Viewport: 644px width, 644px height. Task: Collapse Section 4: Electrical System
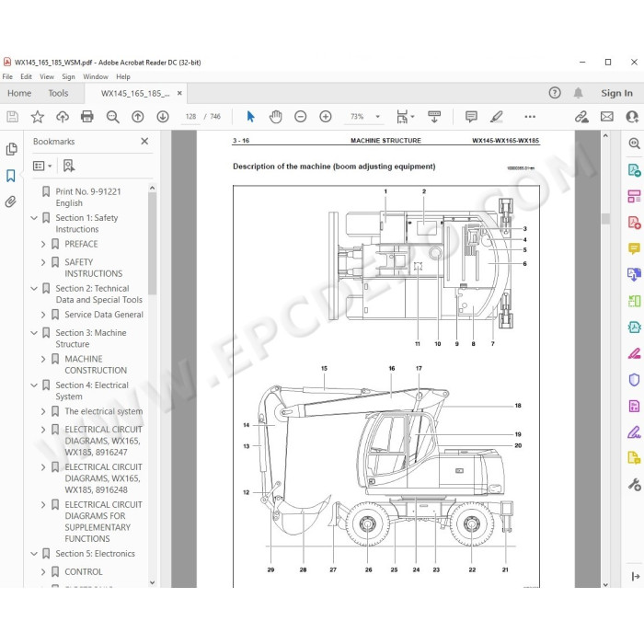click(34, 385)
